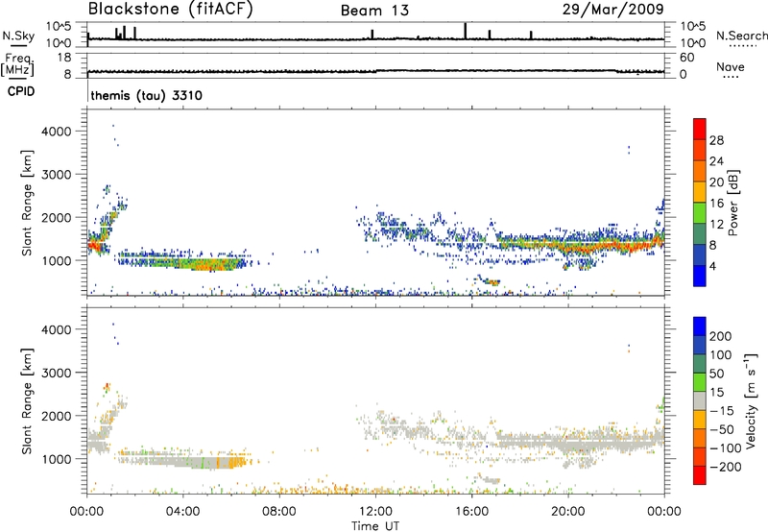The width and height of the screenshot is (768, 532).
Task: Click the 'Velocity [m s-1]' colorbar label
Action: [751, 400]
